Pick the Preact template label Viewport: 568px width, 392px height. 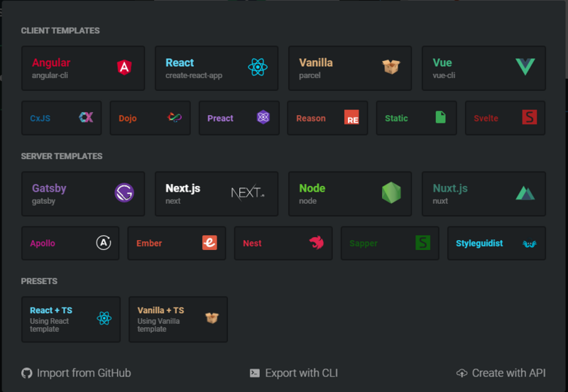[x=220, y=119]
